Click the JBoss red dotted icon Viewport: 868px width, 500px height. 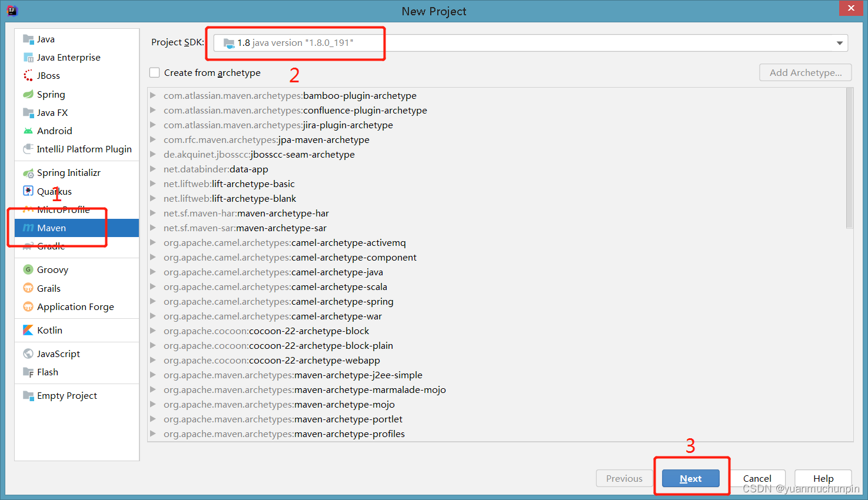tap(28, 76)
